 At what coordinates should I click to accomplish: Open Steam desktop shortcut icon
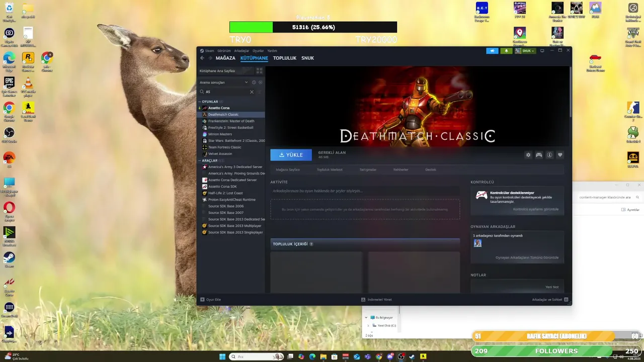9,258
